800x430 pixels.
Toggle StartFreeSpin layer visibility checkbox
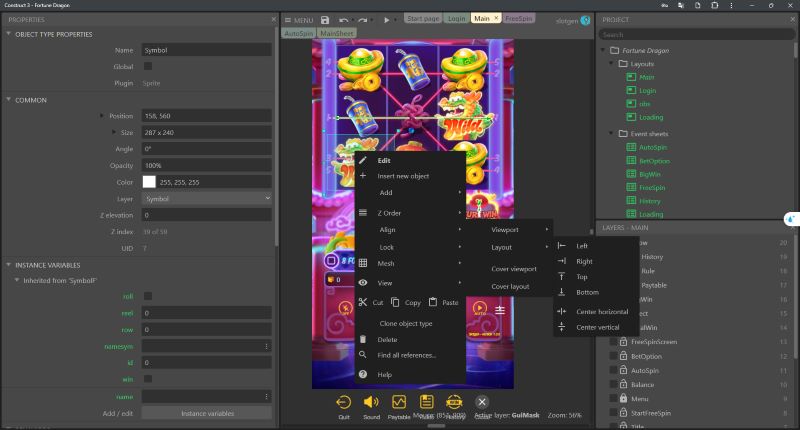(613, 412)
